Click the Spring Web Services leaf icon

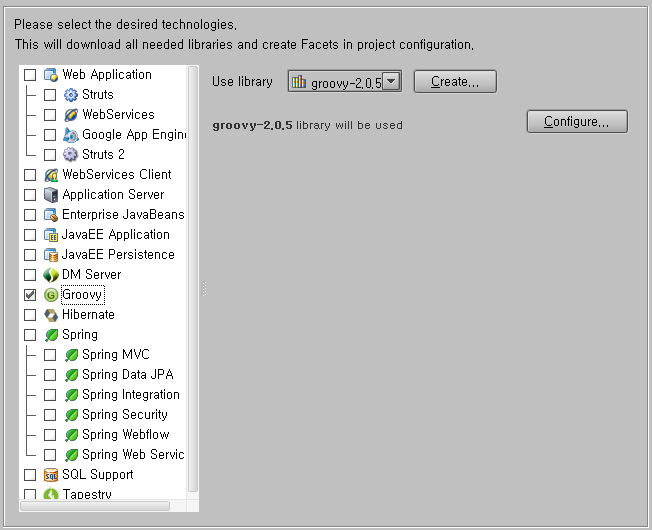[x=71, y=455]
